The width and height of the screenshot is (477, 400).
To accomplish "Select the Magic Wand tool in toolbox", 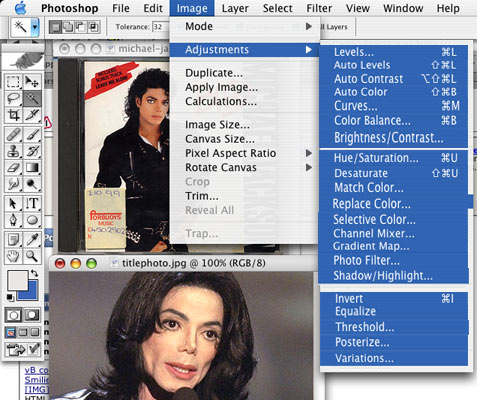I will coord(32,98).
